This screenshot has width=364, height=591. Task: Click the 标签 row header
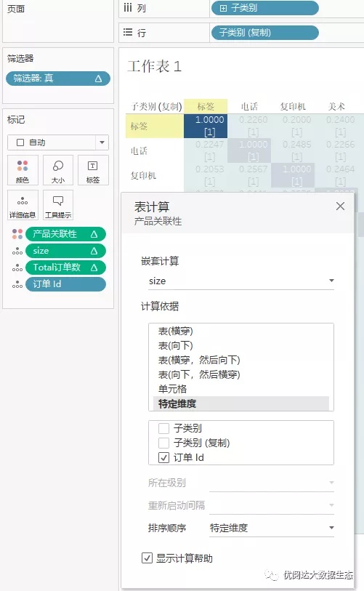[x=155, y=126]
